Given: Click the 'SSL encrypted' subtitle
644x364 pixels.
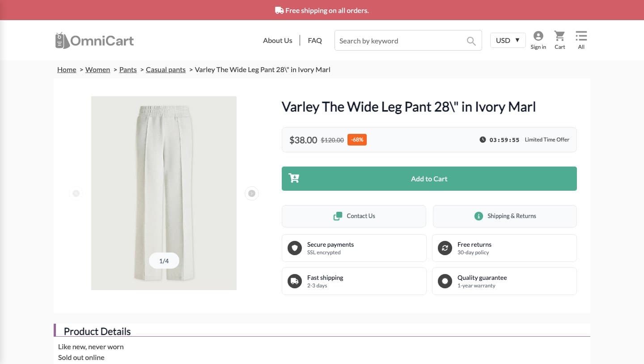Looking at the screenshot, I should (324, 253).
